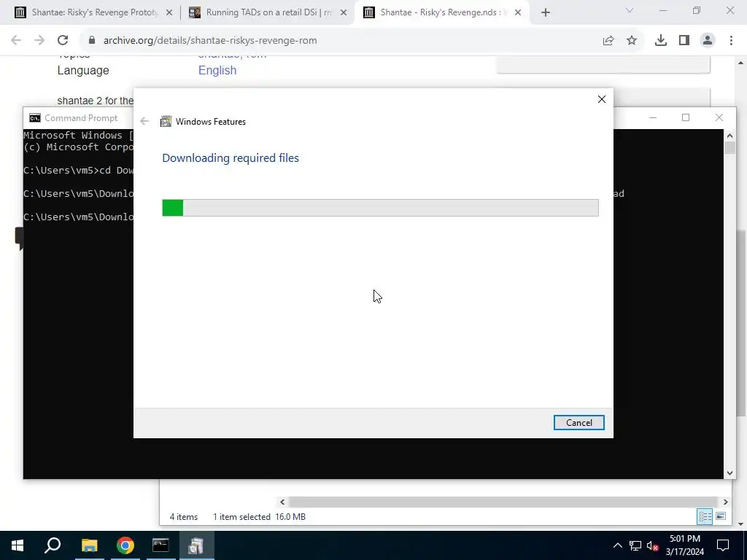
Task: Click File Explorer horizontal scrollbar right arrow
Action: click(x=725, y=502)
